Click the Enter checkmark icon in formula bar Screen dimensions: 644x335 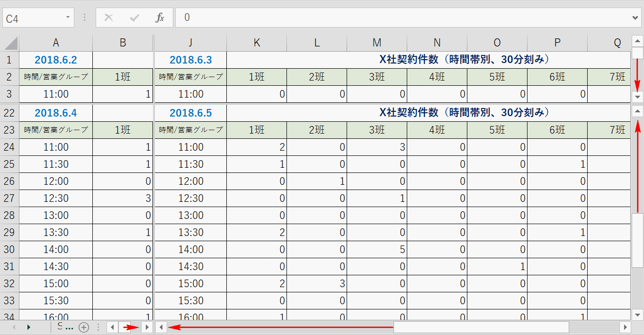click(134, 18)
